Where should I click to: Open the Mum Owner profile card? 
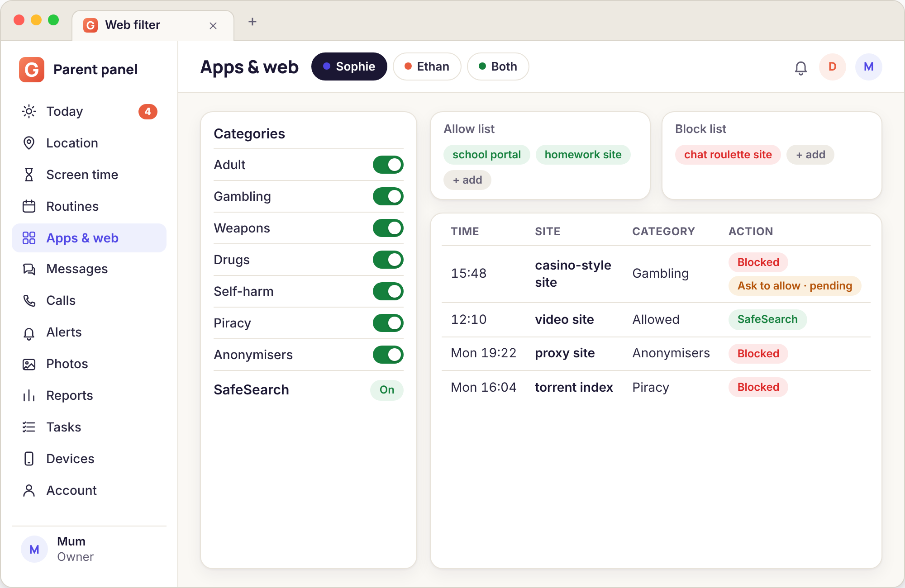point(89,549)
